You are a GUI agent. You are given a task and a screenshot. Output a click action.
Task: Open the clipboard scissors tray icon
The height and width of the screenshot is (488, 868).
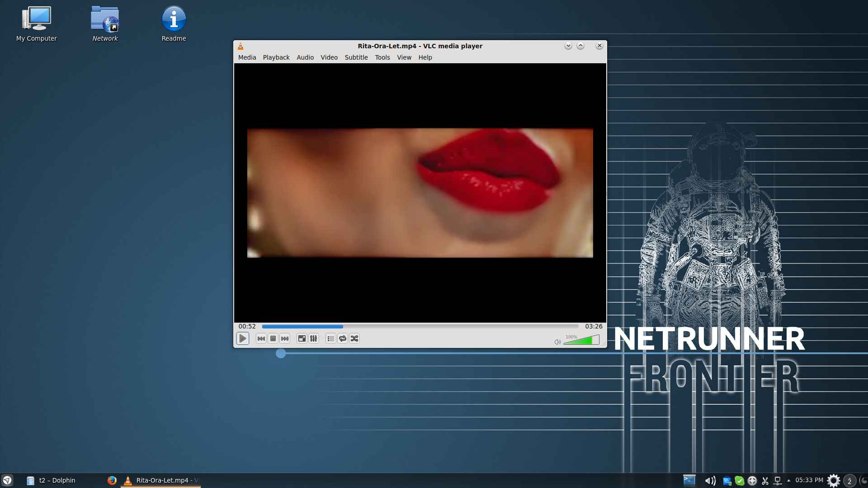click(765, 481)
